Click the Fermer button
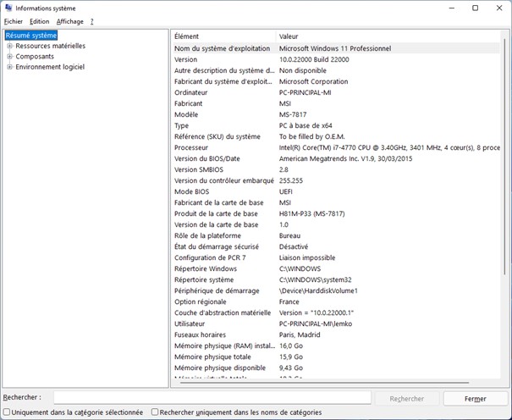The image size is (512, 420). (x=475, y=398)
